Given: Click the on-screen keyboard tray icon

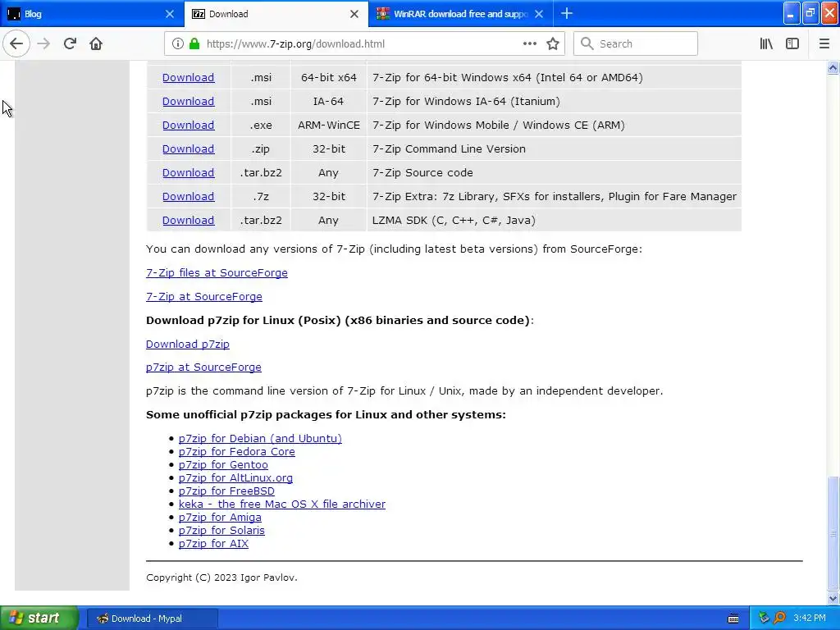Looking at the screenshot, I should (x=733, y=619).
